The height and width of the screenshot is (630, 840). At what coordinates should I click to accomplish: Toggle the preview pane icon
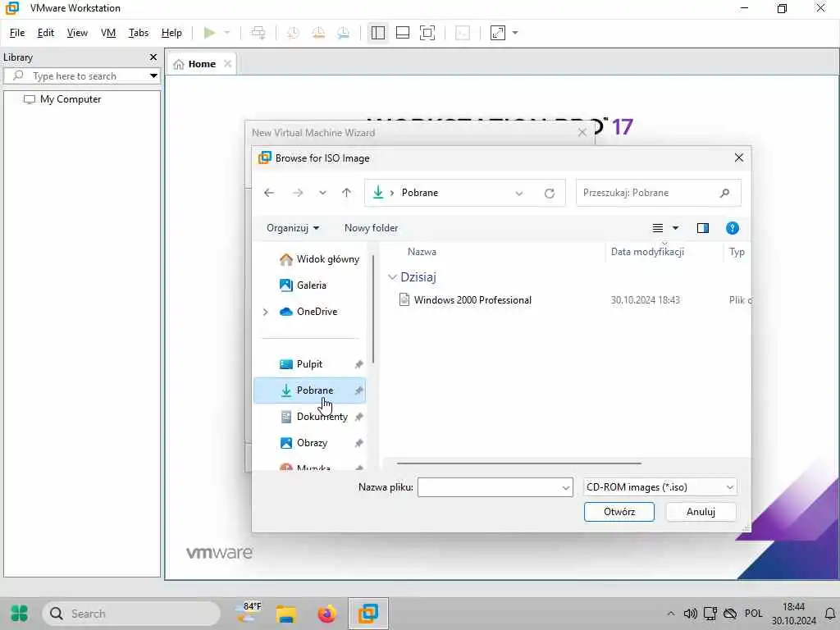point(703,228)
